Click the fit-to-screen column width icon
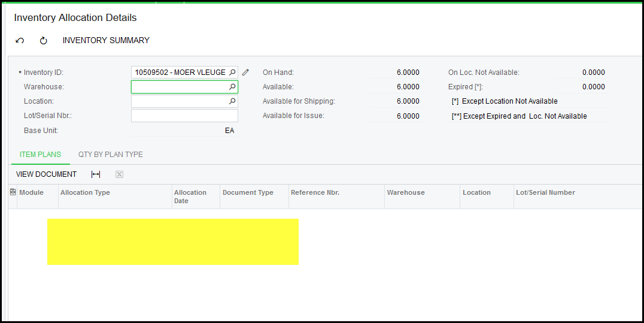 (96, 174)
